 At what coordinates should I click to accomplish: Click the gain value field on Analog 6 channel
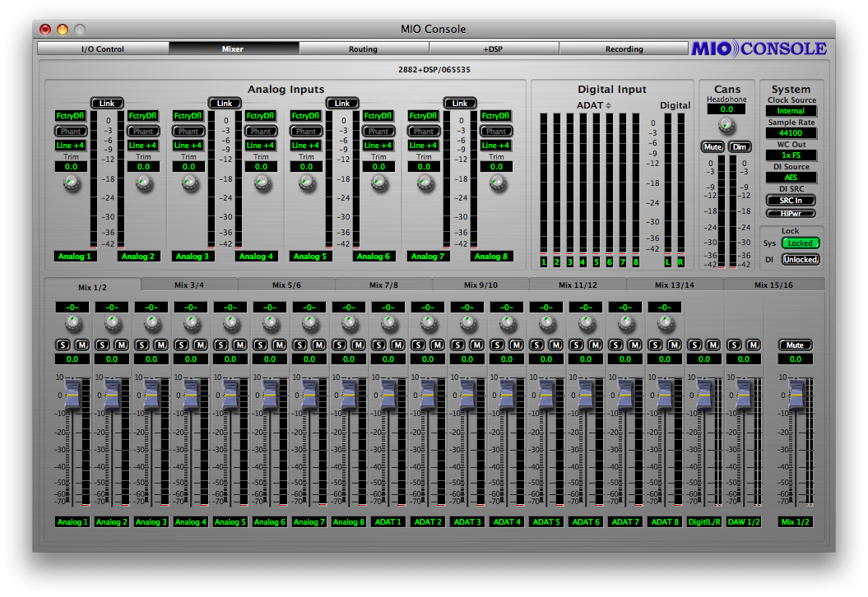point(270,359)
